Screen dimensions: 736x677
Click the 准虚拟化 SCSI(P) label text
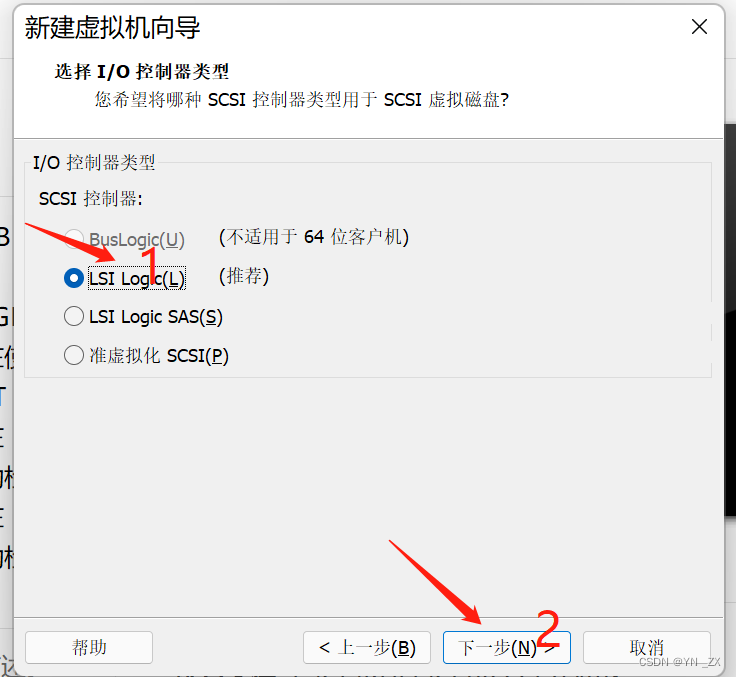[x=159, y=355]
